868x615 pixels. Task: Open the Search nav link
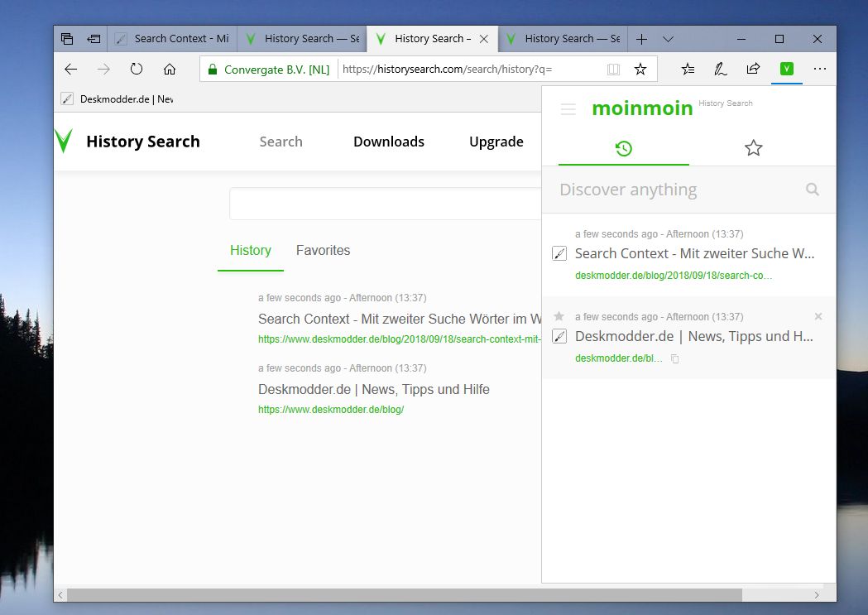(x=281, y=142)
